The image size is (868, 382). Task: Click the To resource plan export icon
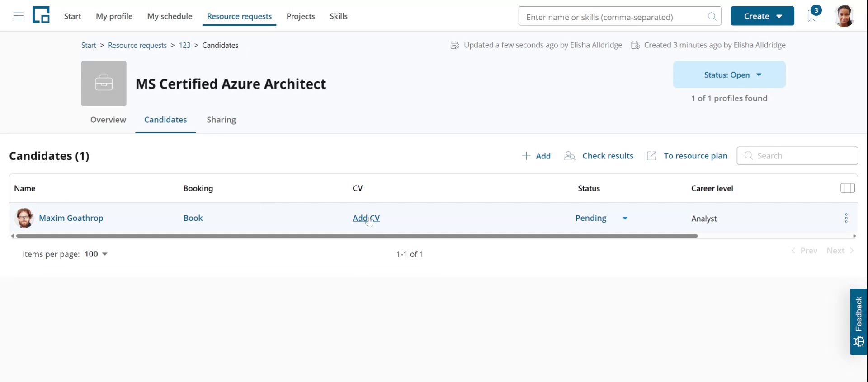651,156
